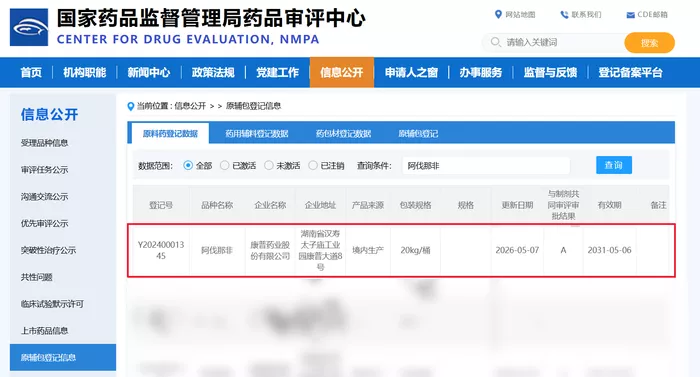Click the 境内生产 cell

pos(368,250)
